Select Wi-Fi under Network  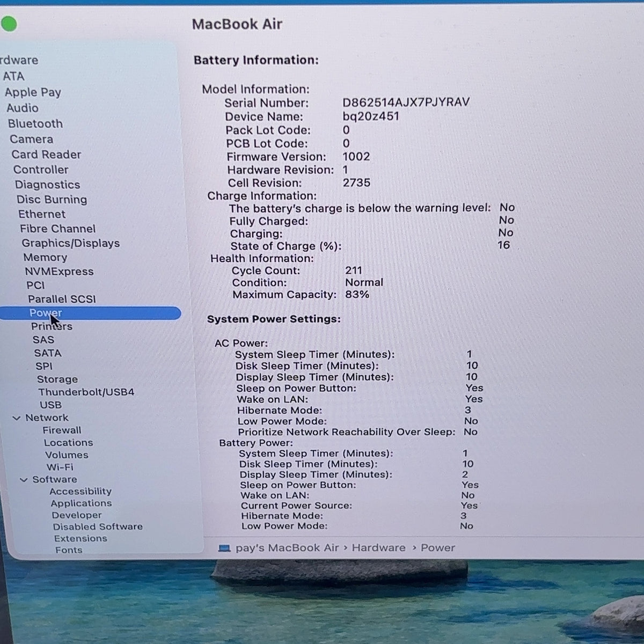[x=60, y=467]
